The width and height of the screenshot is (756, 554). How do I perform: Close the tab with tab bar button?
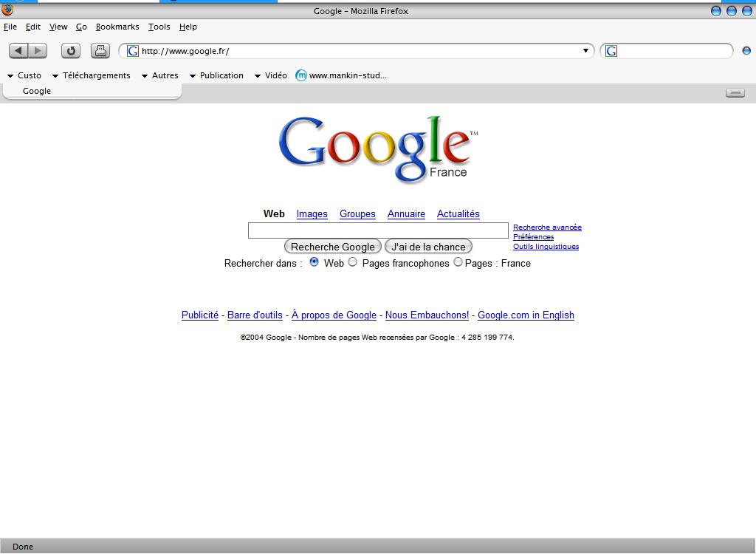[x=735, y=92]
